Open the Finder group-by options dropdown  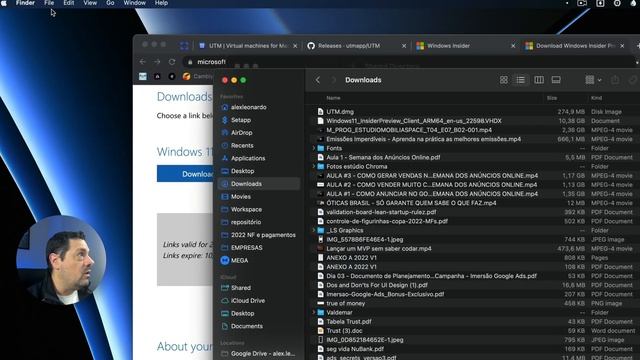593,80
